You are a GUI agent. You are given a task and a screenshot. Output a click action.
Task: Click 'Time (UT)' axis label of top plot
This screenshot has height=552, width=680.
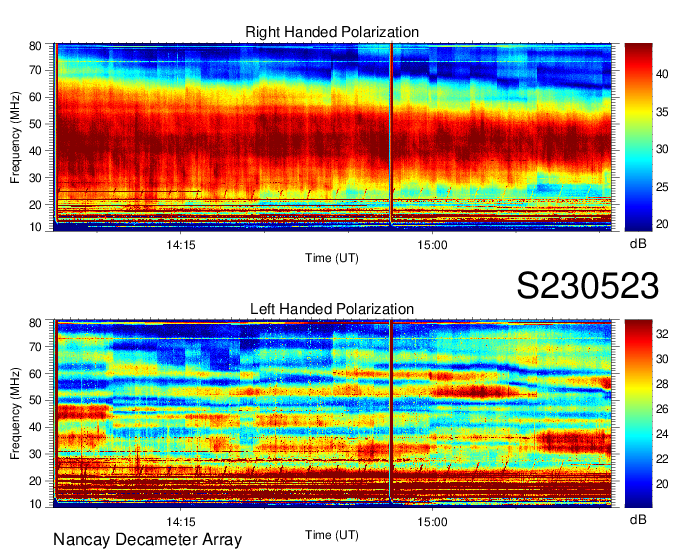click(x=332, y=258)
